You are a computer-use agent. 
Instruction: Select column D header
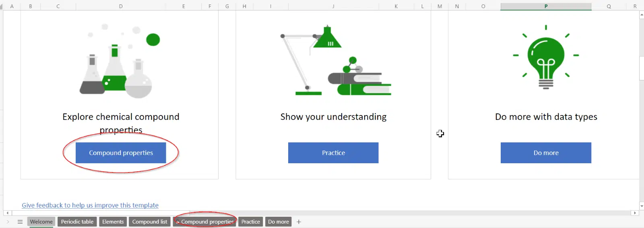[121, 6]
